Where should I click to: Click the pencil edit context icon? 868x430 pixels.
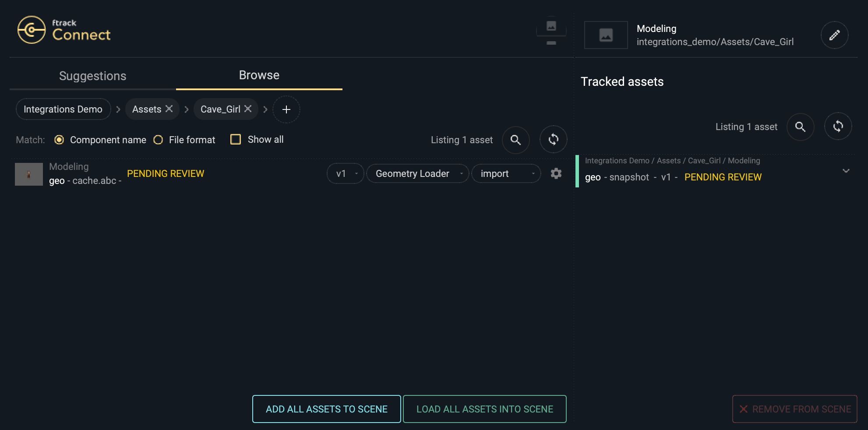(834, 35)
